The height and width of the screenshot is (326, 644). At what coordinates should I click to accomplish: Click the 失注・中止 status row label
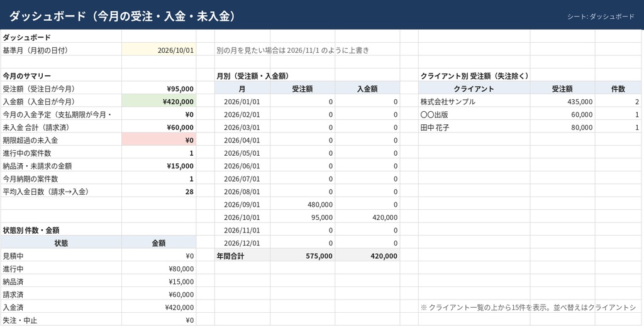click(61, 320)
